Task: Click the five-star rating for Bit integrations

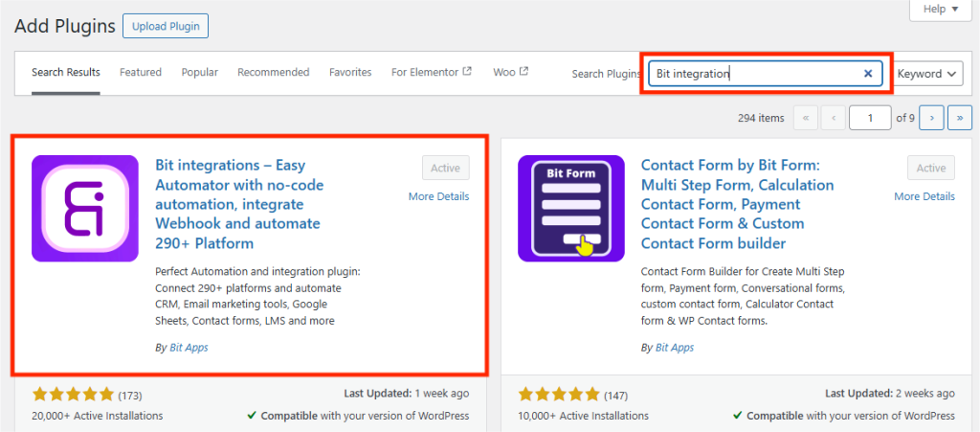Action: click(73, 394)
